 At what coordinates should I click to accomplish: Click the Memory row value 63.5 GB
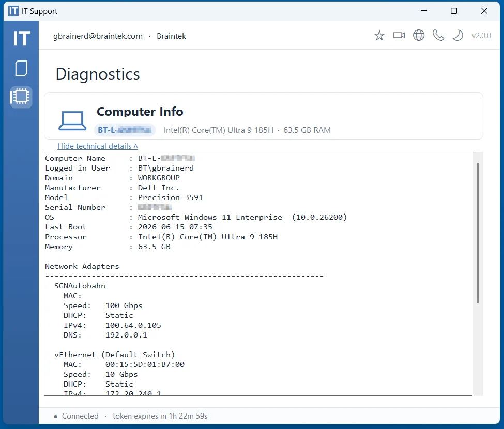[154, 247]
